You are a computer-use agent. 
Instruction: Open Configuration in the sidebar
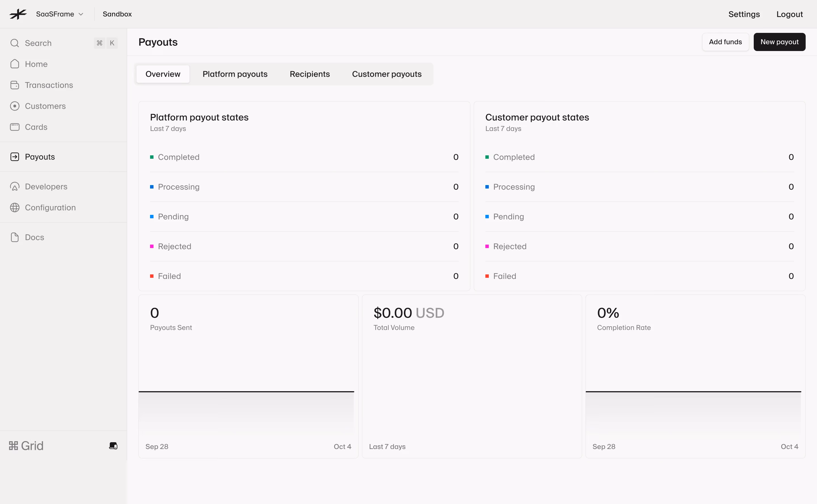[50, 207]
